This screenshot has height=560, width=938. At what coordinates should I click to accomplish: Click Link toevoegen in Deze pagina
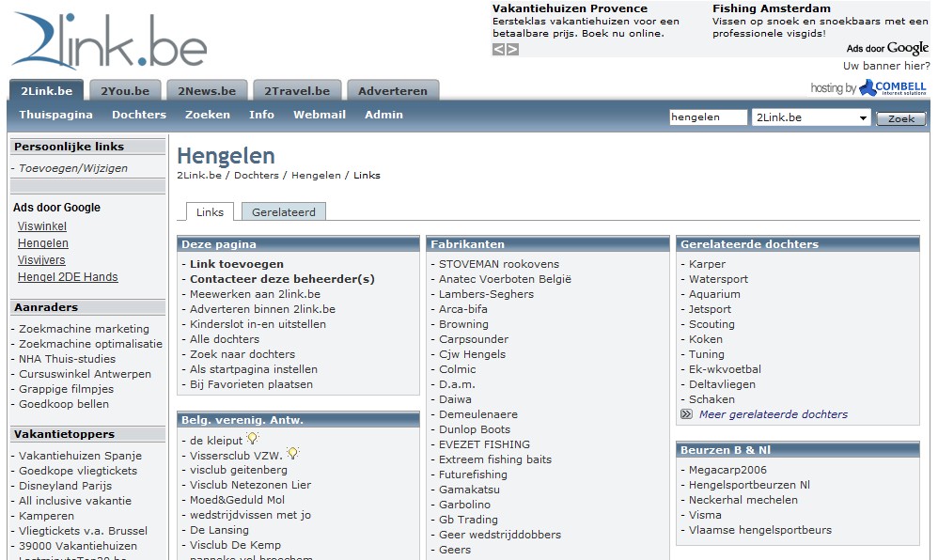[x=237, y=264]
